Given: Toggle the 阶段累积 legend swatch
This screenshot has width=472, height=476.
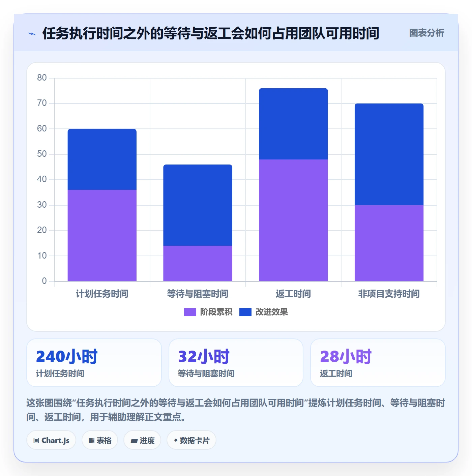Looking at the screenshot, I should 190,312.
